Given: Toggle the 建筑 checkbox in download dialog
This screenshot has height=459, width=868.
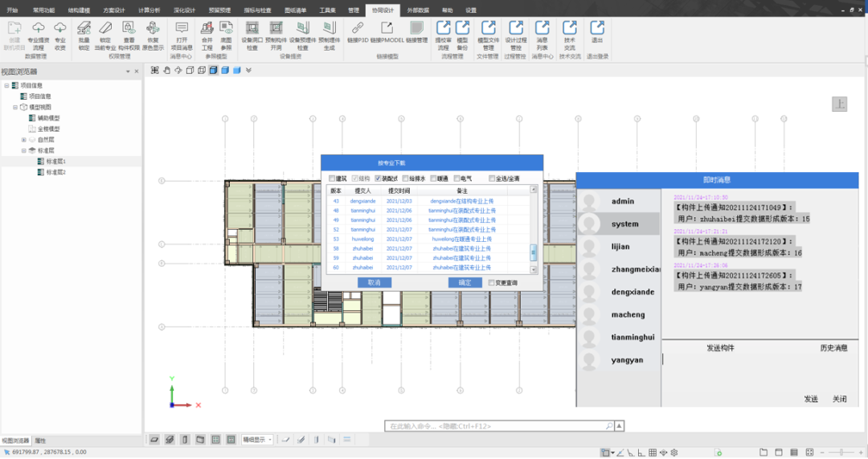Looking at the screenshot, I should pyautogui.click(x=332, y=178).
